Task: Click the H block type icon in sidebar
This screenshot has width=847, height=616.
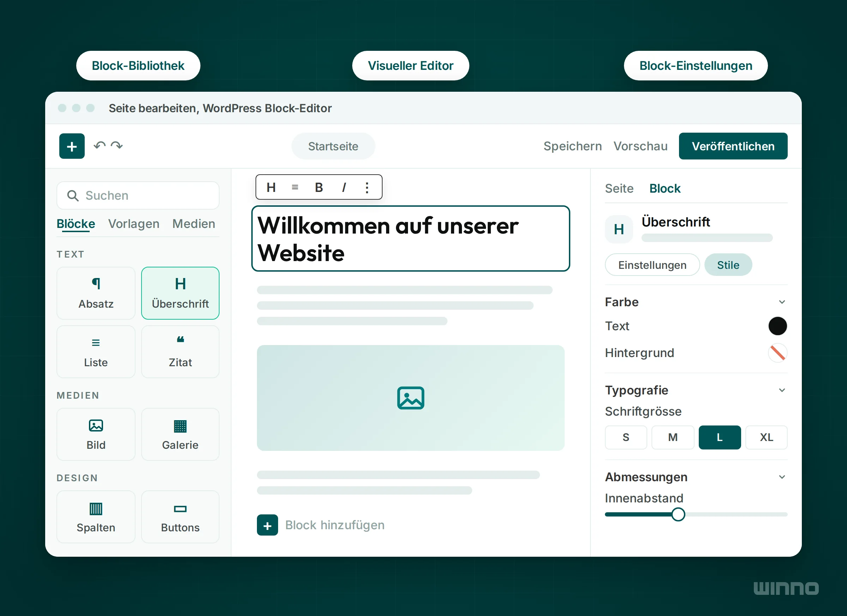Action: tap(619, 229)
